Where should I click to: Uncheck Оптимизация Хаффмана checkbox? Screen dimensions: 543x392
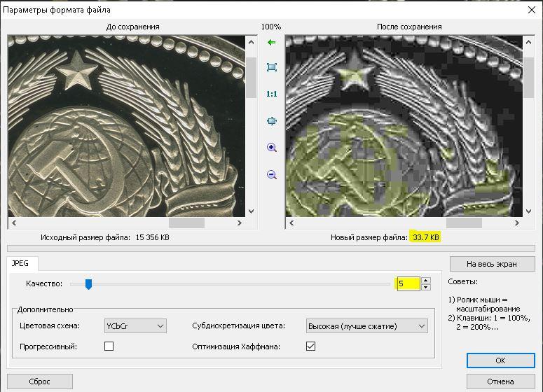(x=310, y=346)
